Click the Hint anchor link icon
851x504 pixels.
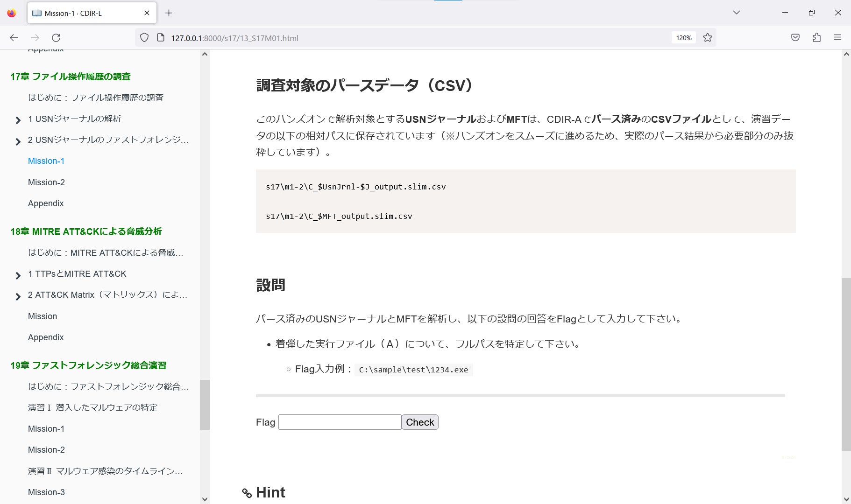click(x=247, y=493)
